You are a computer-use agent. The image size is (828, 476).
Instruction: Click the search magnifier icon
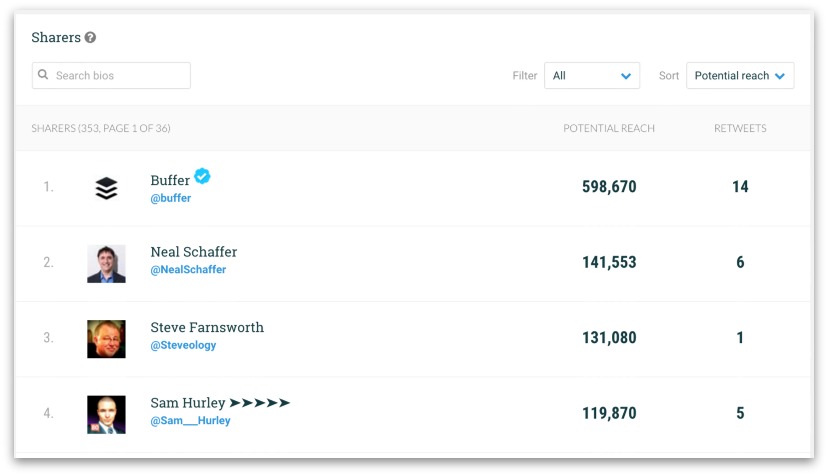[x=43, y=74]
